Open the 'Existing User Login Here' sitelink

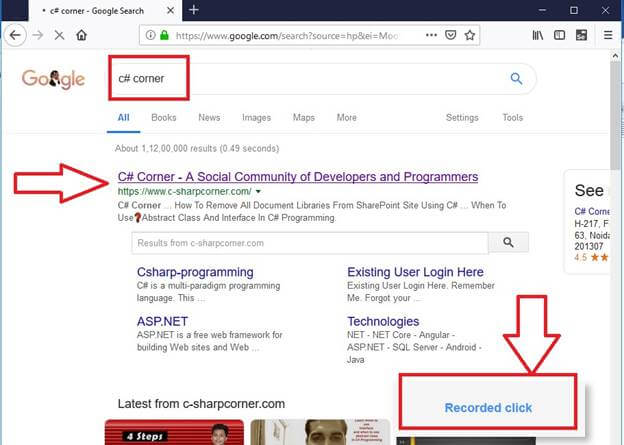(415, 272)
